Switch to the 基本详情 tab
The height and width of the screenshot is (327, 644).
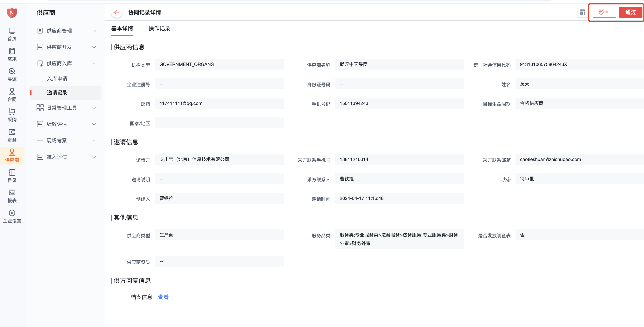click(122, 29)
